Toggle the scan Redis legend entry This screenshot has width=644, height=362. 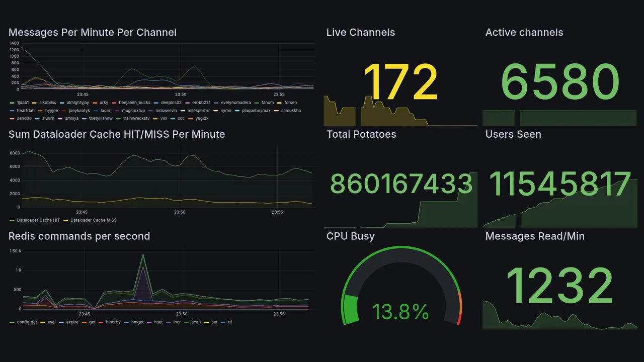coord(196,322)
